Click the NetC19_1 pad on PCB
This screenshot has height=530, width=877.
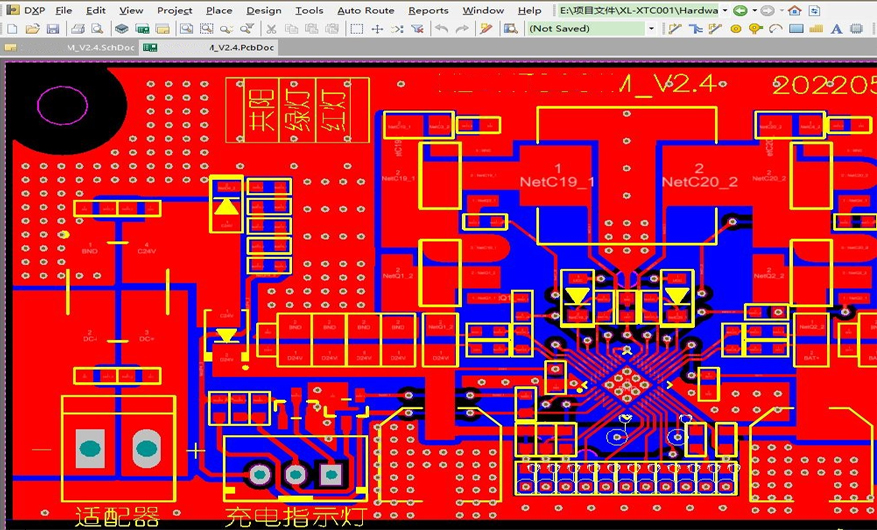(x=557, y=175)
